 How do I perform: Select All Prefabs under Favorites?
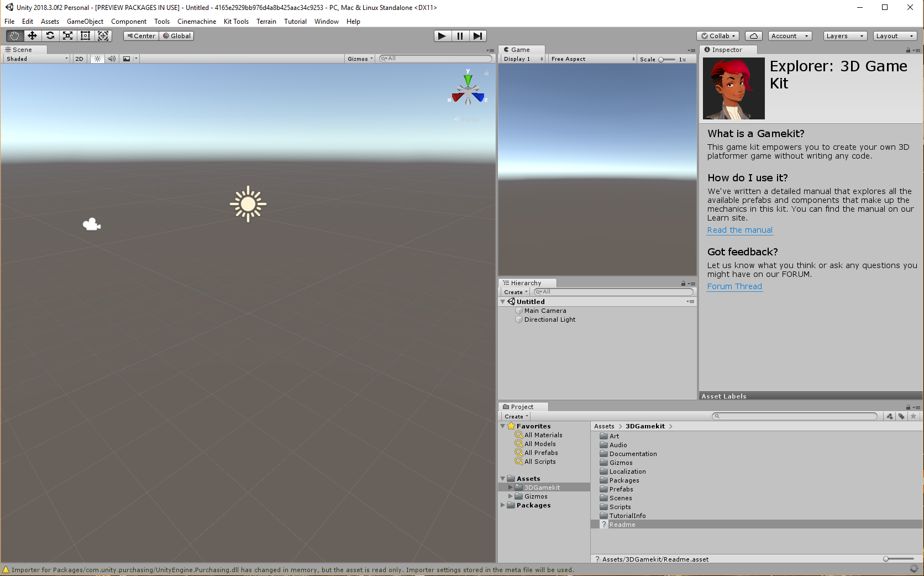pyautogui.click(x=541, y=453)
